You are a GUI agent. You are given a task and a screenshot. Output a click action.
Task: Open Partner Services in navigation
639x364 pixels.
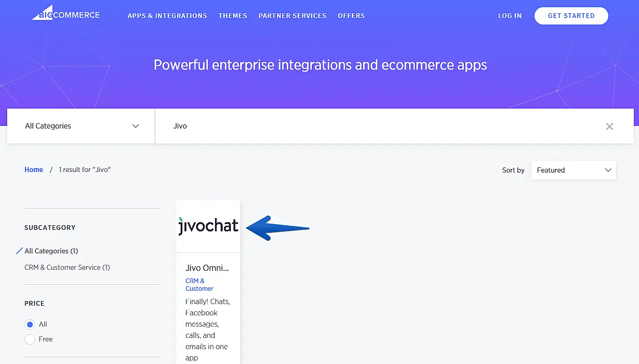(x=292, y=16)
